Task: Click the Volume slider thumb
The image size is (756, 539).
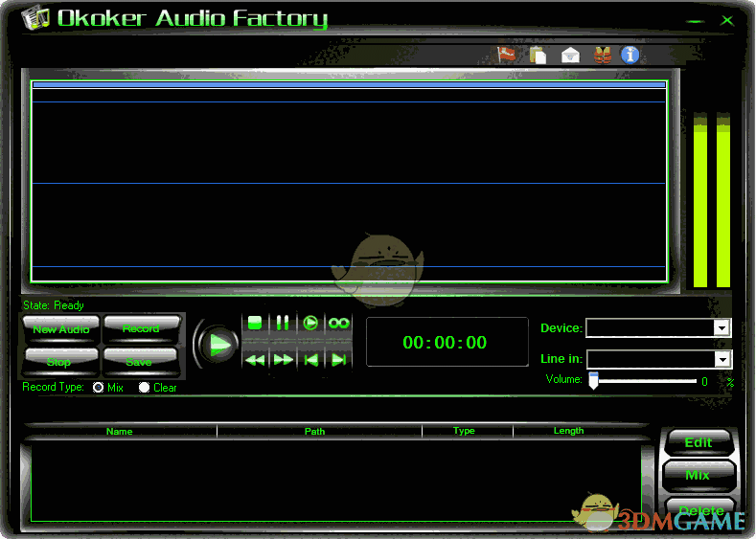Action: coord(593,380)
